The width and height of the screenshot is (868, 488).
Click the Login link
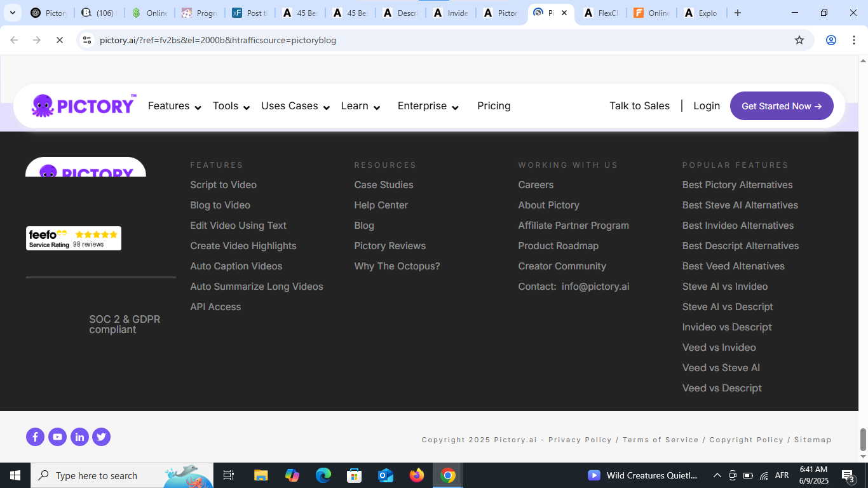pyautogui.click(x=707, y=106)
